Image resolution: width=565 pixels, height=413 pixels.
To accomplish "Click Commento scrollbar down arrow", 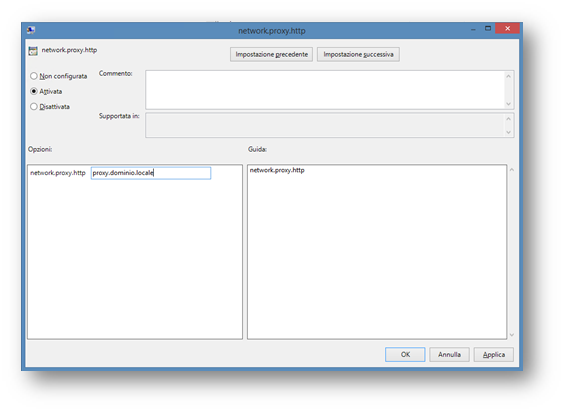I will click(x=508, y=104).
